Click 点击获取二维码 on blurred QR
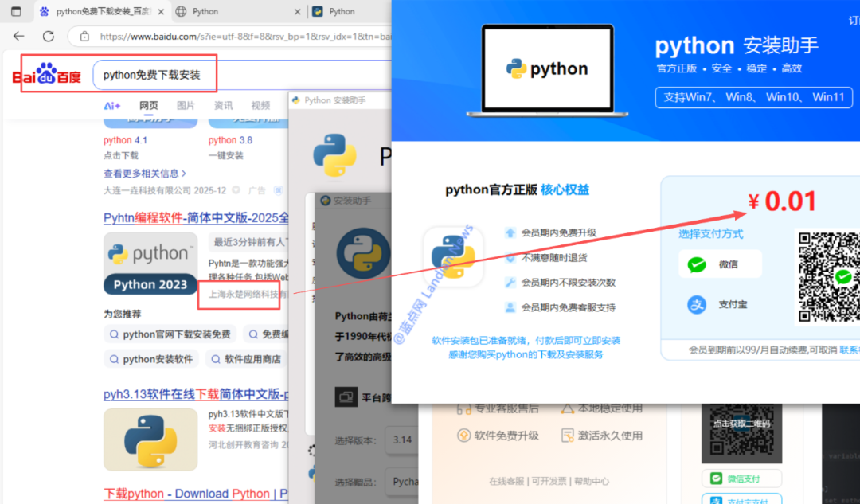 point(741,424)
